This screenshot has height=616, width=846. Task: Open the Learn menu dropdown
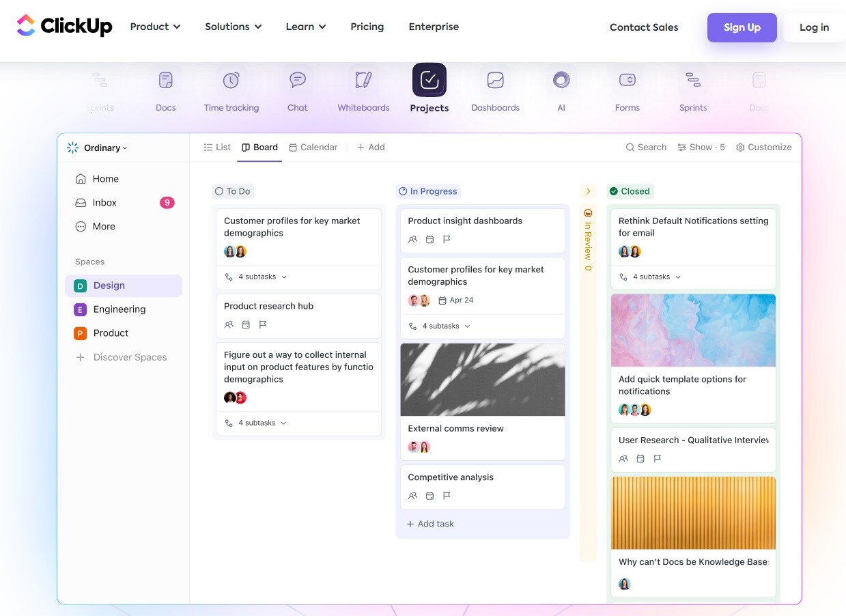(x=306, y=27)
